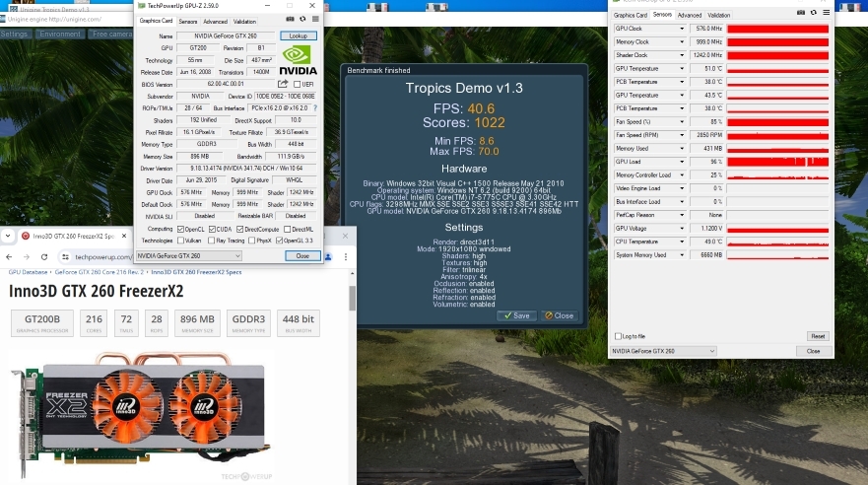Click Close button in Graphics Card window
868x485 pixels.
click(302, 255)
